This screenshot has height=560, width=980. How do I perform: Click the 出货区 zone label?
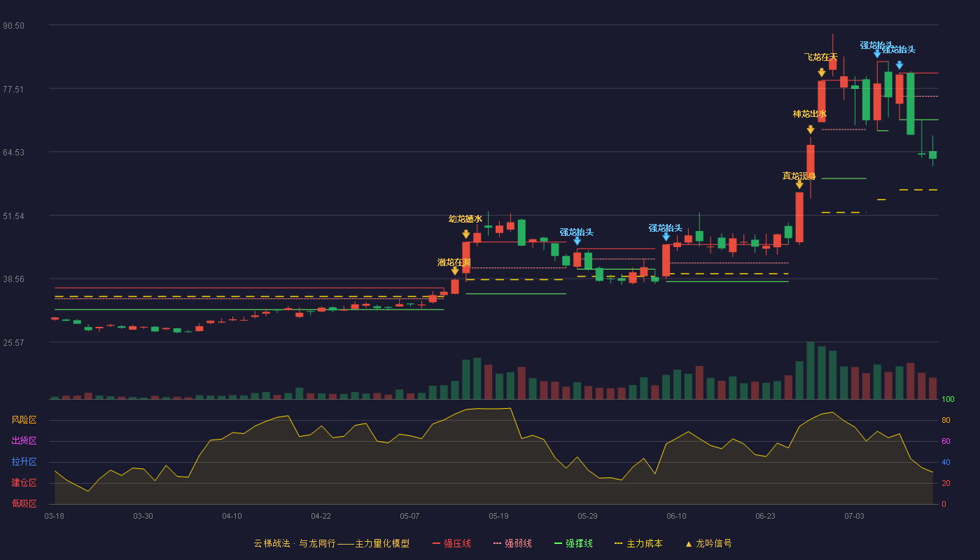pyautogui.click(x=24, y=441)
